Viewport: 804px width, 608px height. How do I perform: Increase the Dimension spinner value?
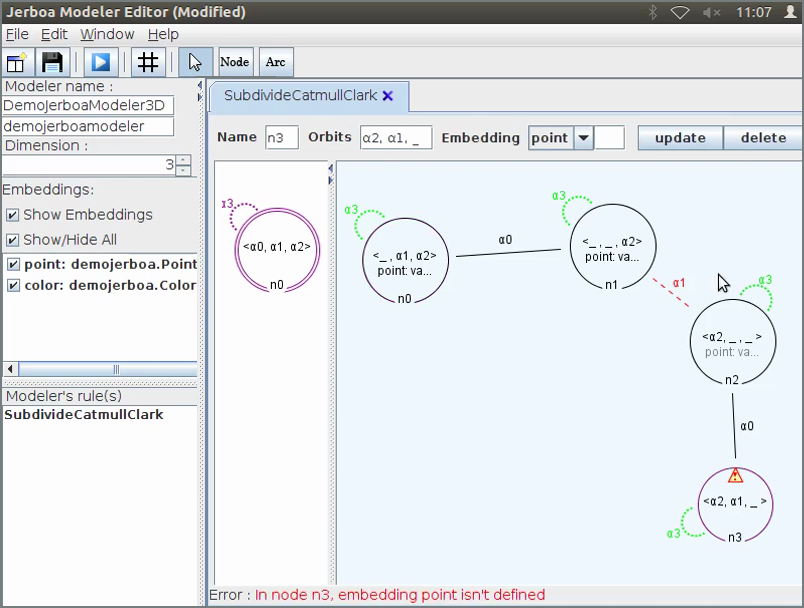[183, 159]
